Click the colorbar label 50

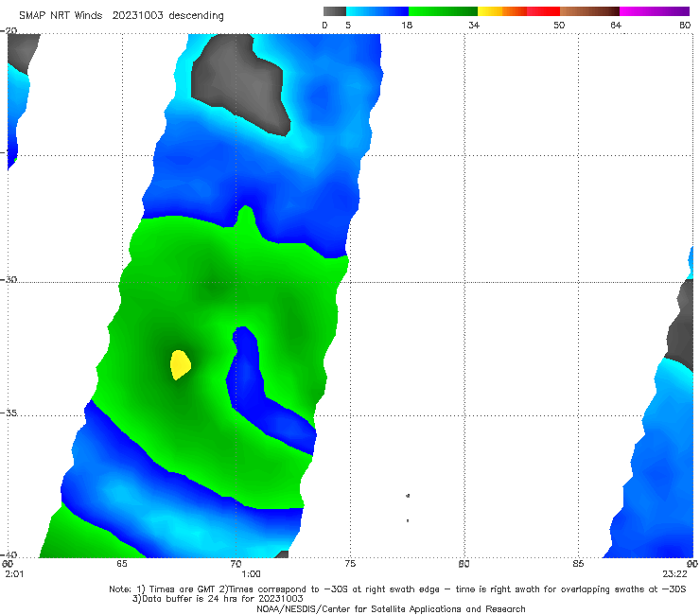[559, 25]
